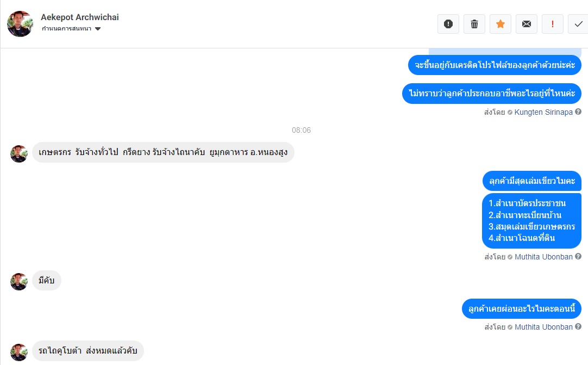This screenshot has height=365, width=588.
Task: Click the avatar beside the มีคับ message
Action: coord(19,282)
